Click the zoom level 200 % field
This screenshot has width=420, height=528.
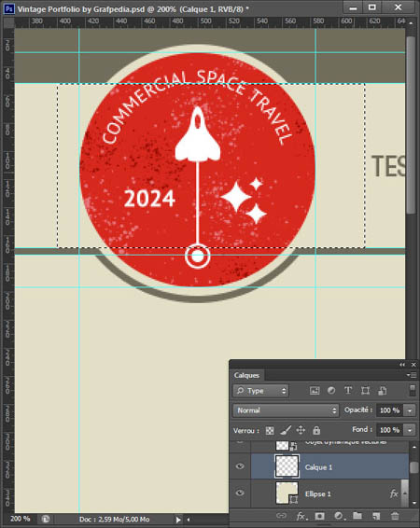point(21,519)
